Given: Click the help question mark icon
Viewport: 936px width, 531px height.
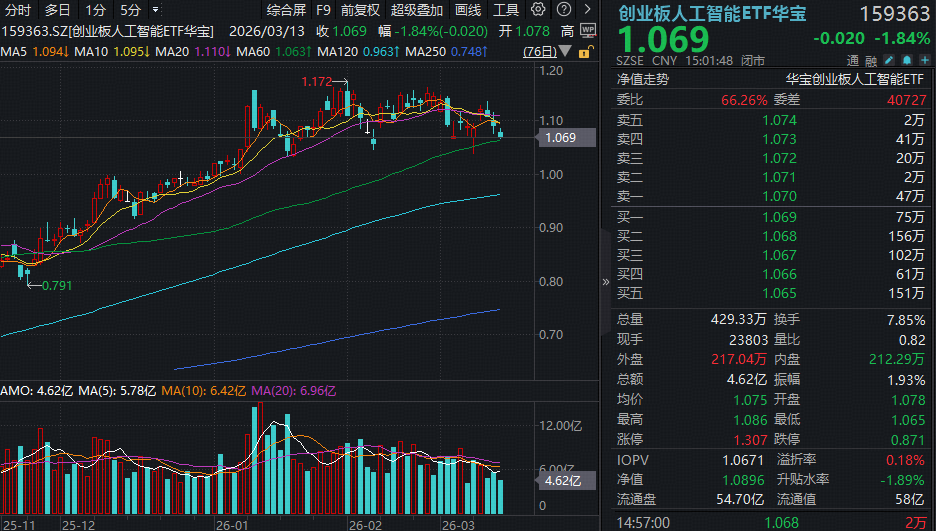Looking at the screenshot, I should pyautogui.click(x=563, y=10).
